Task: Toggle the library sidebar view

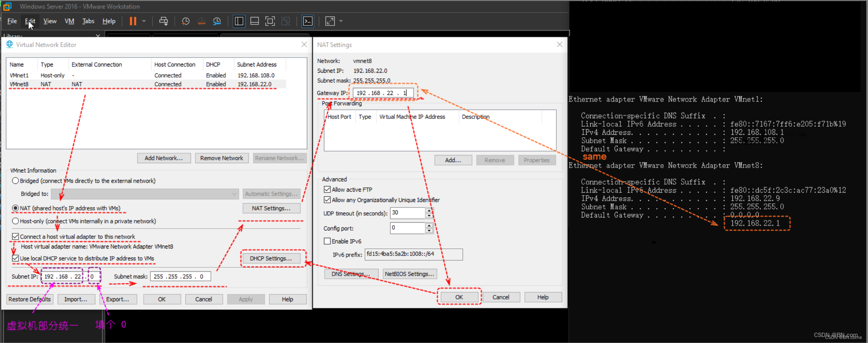Action: 239,21
